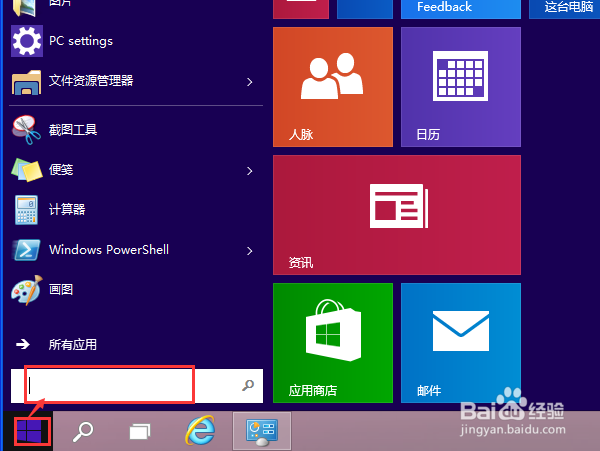Open the 资讯 news tile

point(397,215)
